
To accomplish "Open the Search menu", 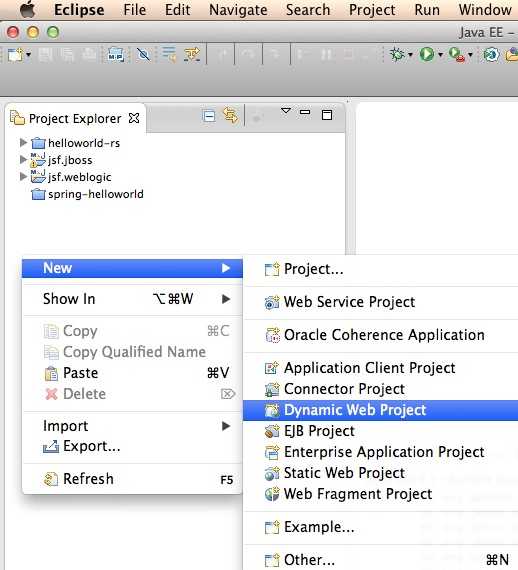I will click(308, 10).
